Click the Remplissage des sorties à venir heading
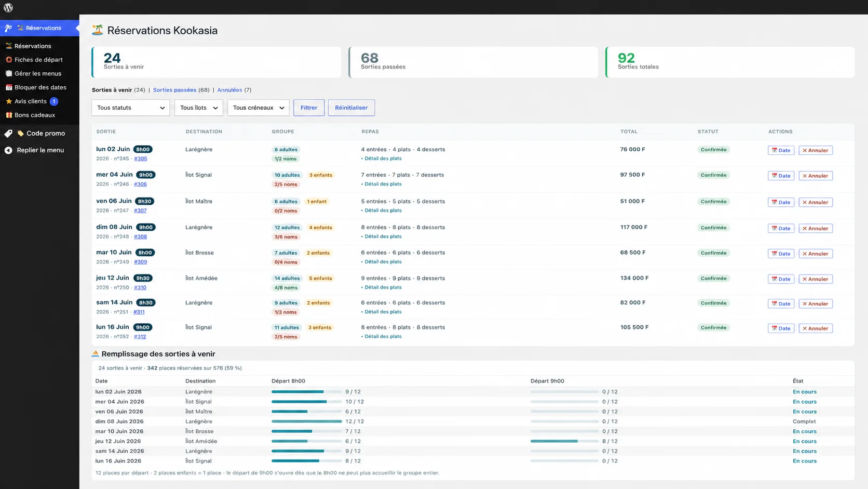This screenshot has height=489, width=868. click(x=158, y=354)
